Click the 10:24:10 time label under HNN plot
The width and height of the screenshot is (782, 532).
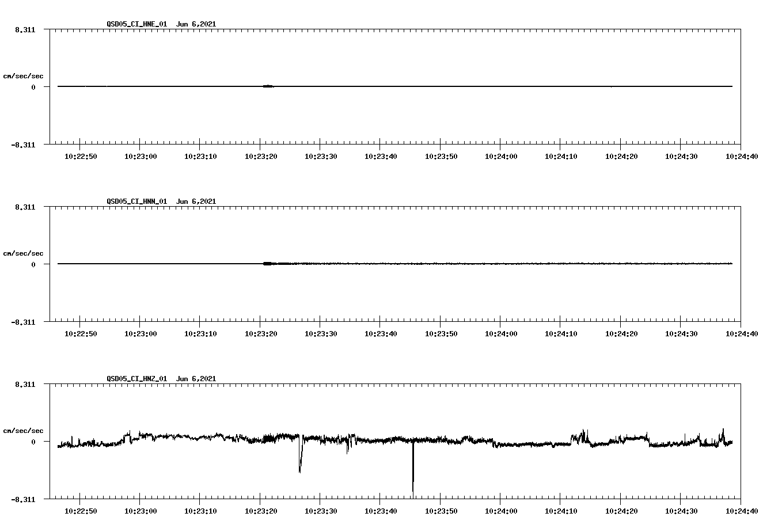coord(560,333)
